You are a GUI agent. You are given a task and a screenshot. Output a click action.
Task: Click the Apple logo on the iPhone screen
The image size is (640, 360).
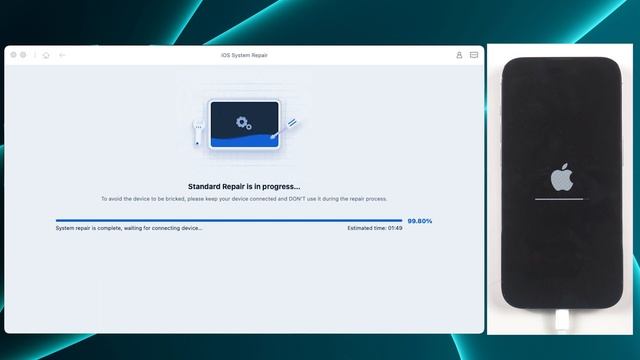[x=562, y=177]
